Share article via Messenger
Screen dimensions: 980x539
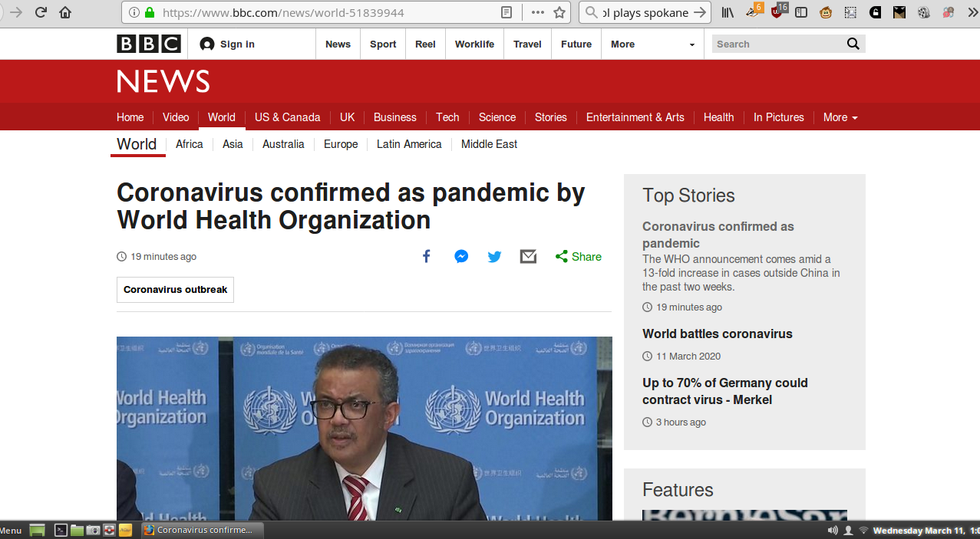[461, 256]
